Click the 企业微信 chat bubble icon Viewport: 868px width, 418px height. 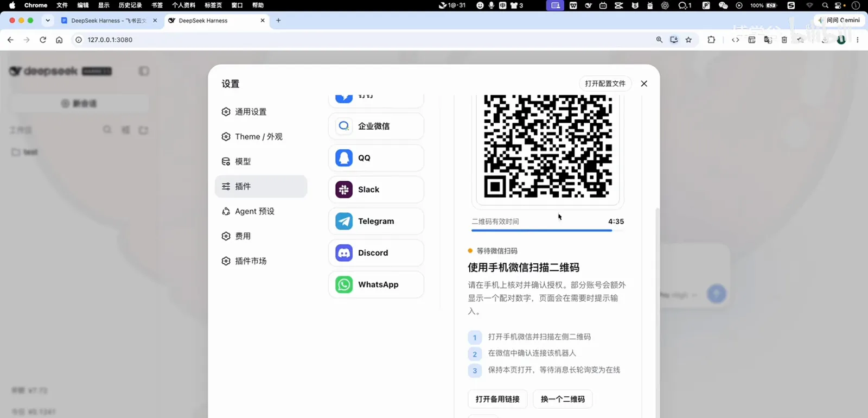pyautogui.click(x=344, y=126)
